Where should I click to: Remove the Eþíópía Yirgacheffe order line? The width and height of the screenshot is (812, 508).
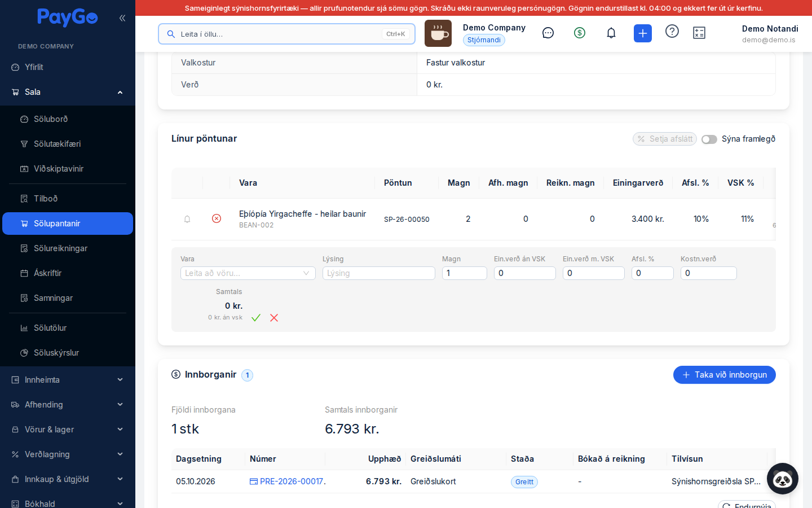pyautogui.click(x=217, y=218)
